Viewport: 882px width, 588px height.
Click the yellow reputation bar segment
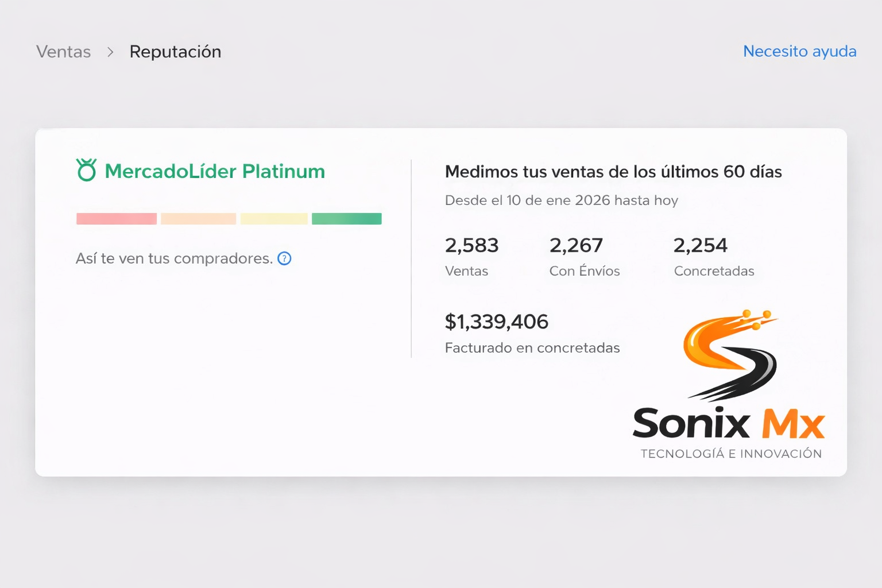point(274,219)
